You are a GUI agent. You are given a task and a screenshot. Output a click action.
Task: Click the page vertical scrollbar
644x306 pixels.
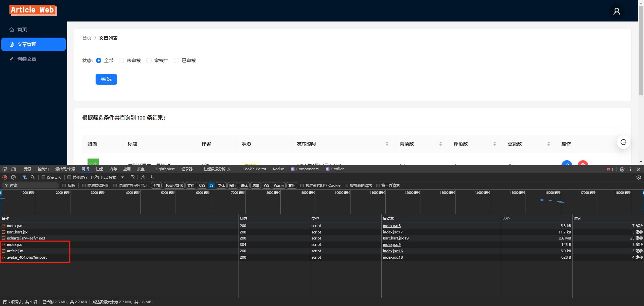click(641, 50)
